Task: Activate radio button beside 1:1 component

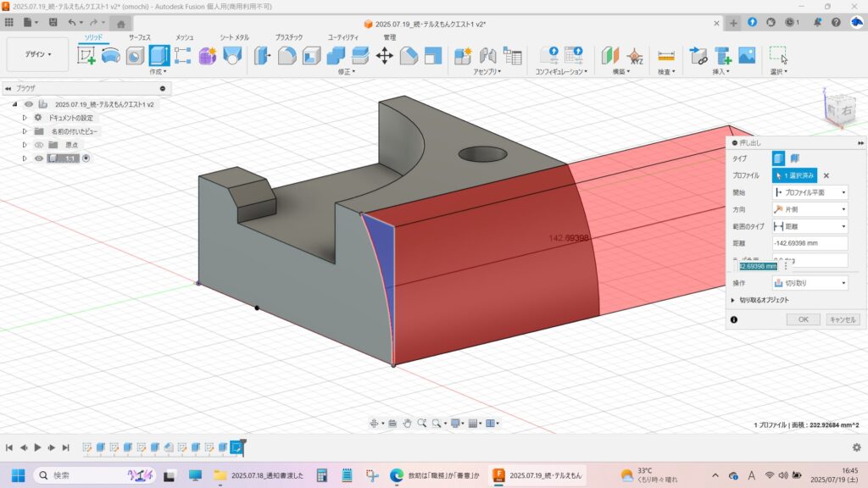Action: (x=86, y=158)
